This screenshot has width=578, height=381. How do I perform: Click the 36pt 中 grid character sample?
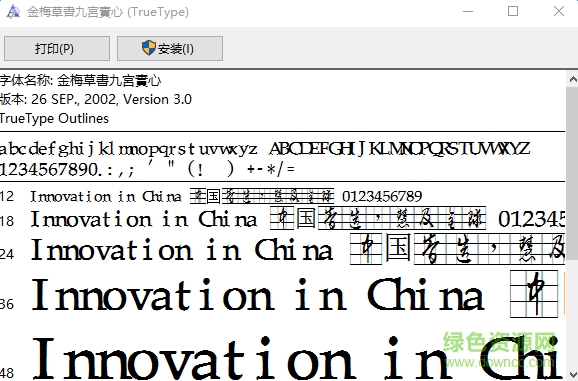point(534,294)
